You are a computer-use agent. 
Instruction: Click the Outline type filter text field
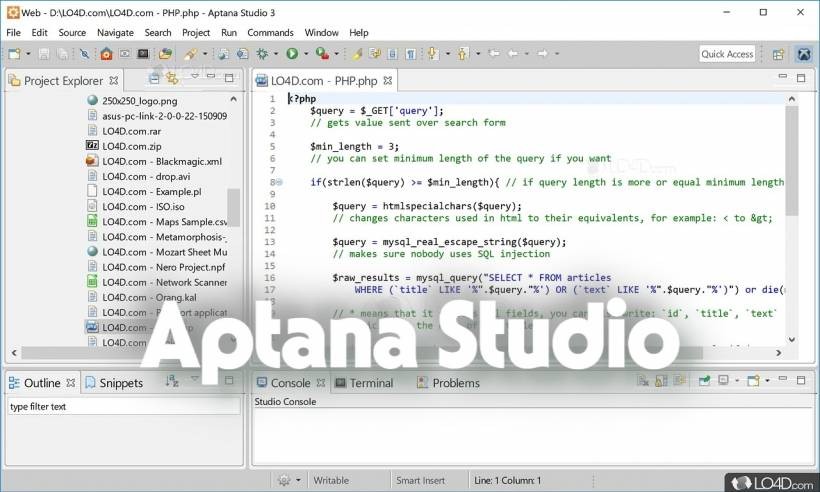coord(124,406)
